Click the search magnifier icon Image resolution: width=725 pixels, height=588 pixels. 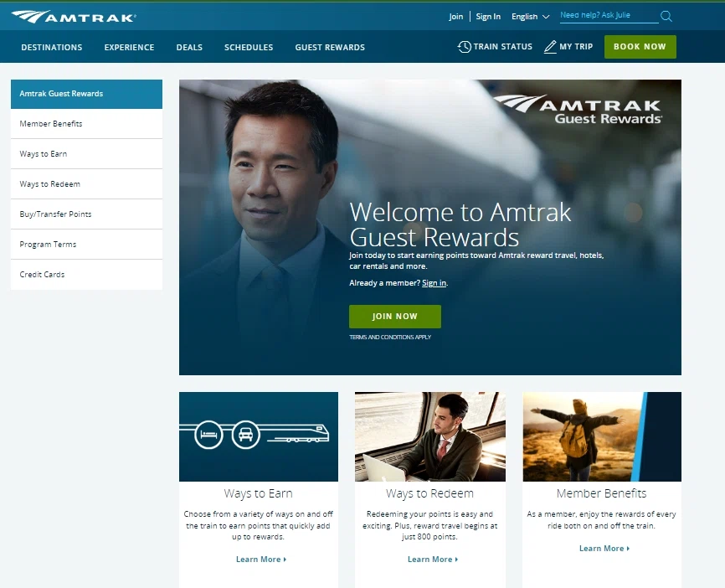coord(666,16)
